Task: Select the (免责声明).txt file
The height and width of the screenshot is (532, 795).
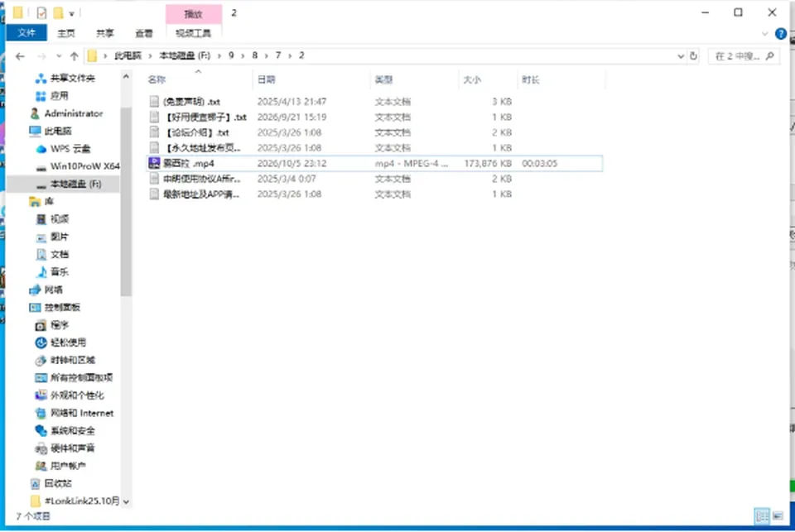Action: coord(192,102)
